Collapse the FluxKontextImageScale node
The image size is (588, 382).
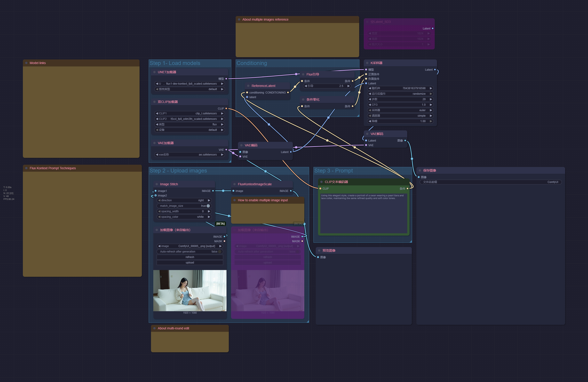pos(234,184)
